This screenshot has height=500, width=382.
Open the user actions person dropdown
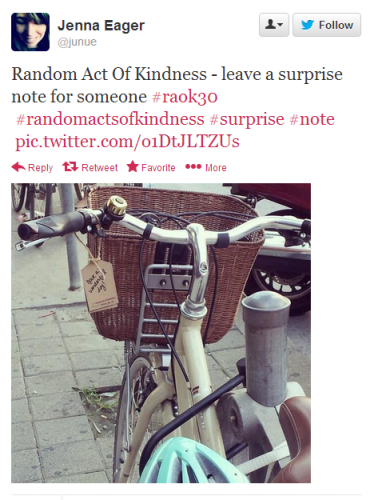coord(274,25)
